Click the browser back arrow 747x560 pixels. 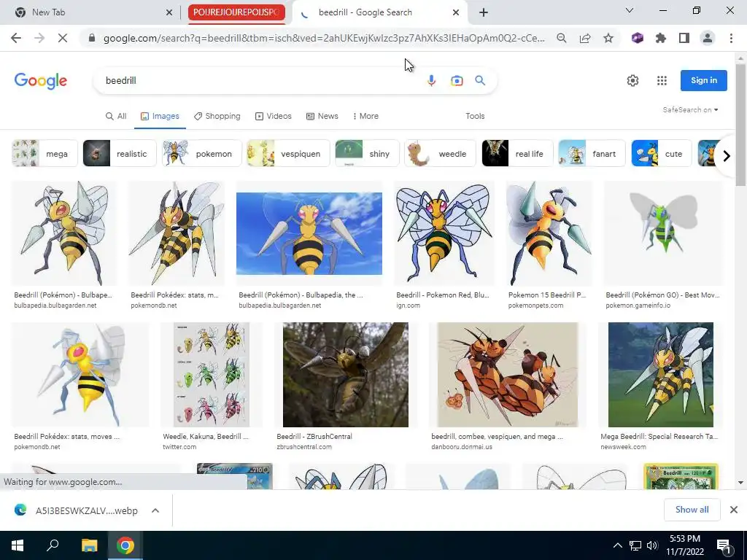[16, 38]
